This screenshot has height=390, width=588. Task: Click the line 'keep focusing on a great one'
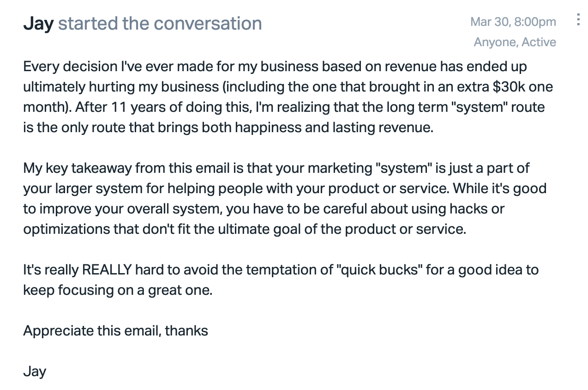coord(118,290)
